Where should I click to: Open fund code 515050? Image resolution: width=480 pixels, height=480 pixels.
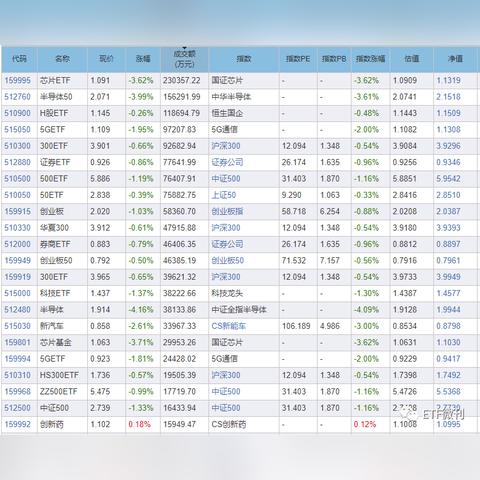(17, 129)
